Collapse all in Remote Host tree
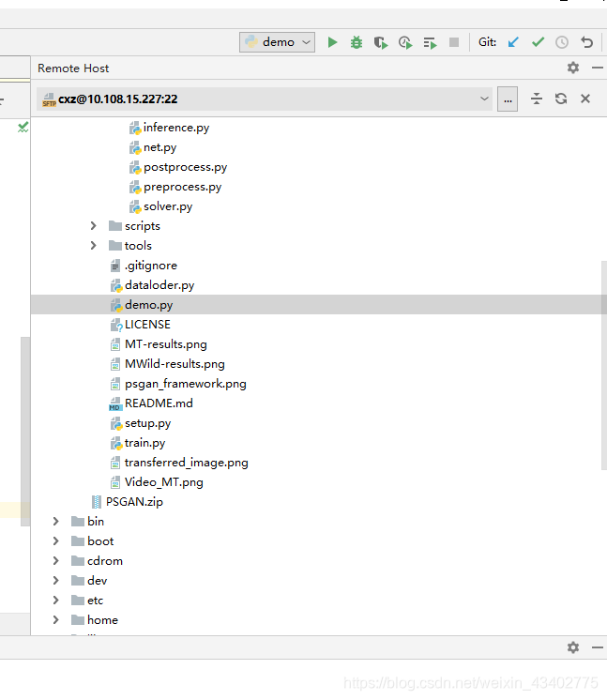 click(x=537, y=99)
